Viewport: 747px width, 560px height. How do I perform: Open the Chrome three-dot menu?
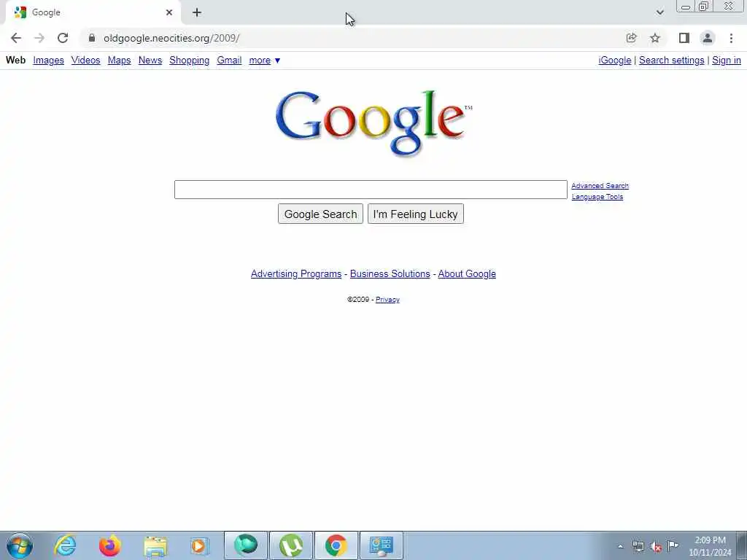click(731, 38)
